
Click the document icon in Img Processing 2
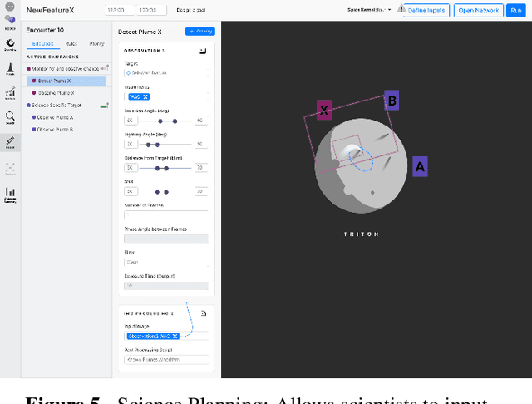pyautogui.click(x=204, y=313)
